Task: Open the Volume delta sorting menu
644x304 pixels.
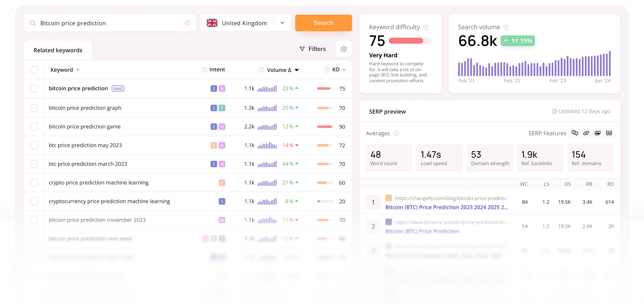Action: [x=297, y=70]
